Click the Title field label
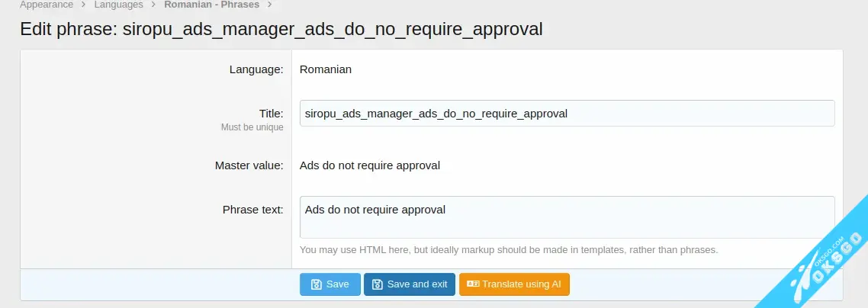 pos(271,114)
